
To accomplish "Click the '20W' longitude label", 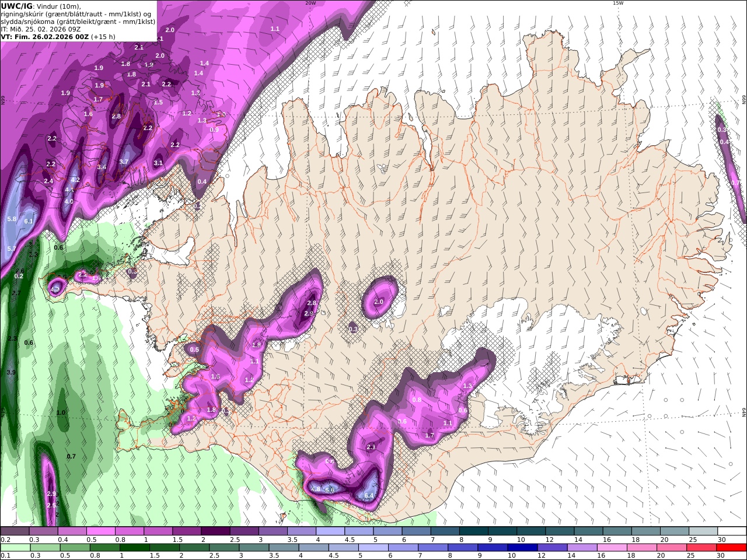I will pos(310,3).
